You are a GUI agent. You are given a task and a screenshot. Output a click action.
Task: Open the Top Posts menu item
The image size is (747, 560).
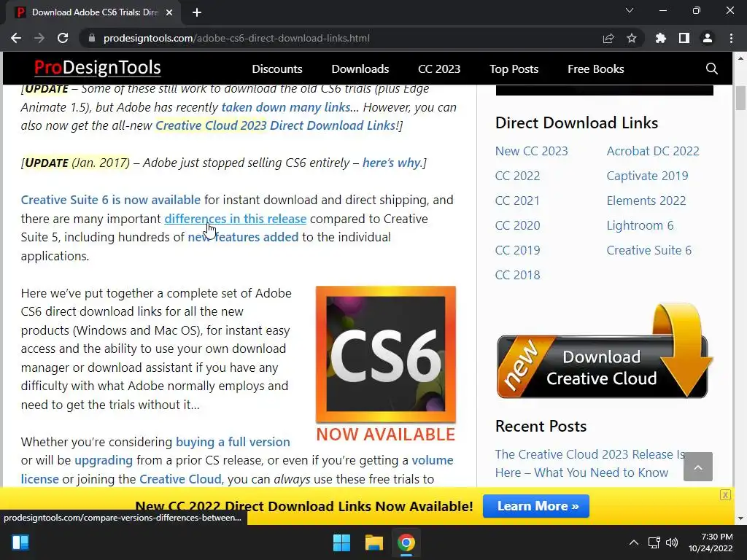(x=514, y=69)
